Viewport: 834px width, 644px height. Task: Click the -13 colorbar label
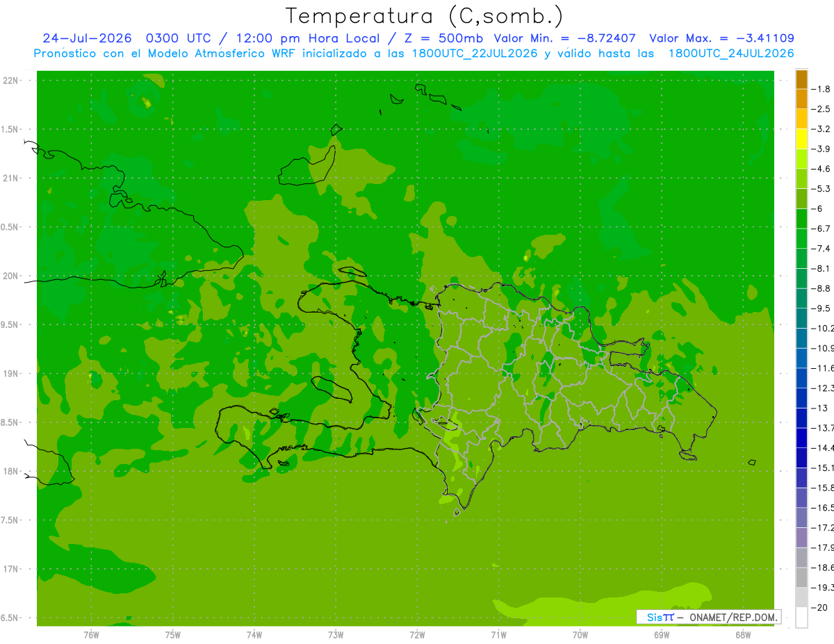tap(819, 408)
